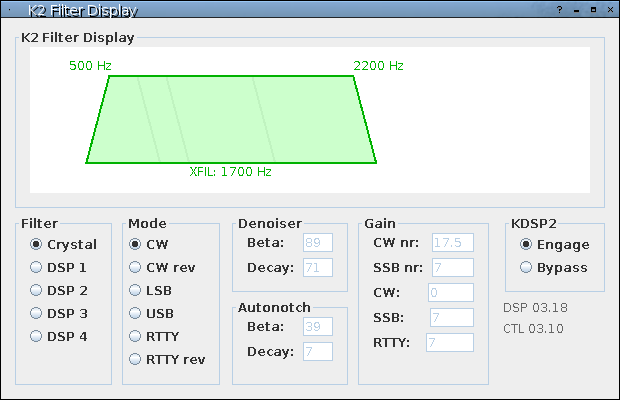Select RTTY rev mode

pos(136,359)
